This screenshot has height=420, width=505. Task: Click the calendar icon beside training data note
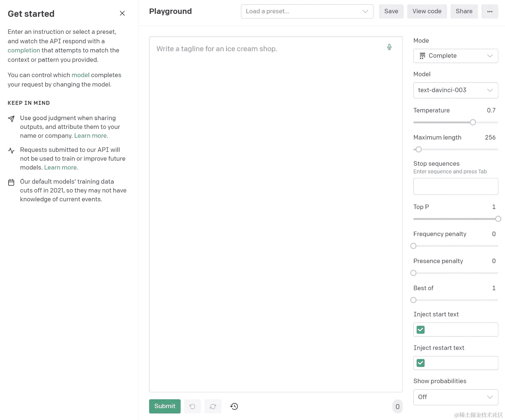coord(11,182)
